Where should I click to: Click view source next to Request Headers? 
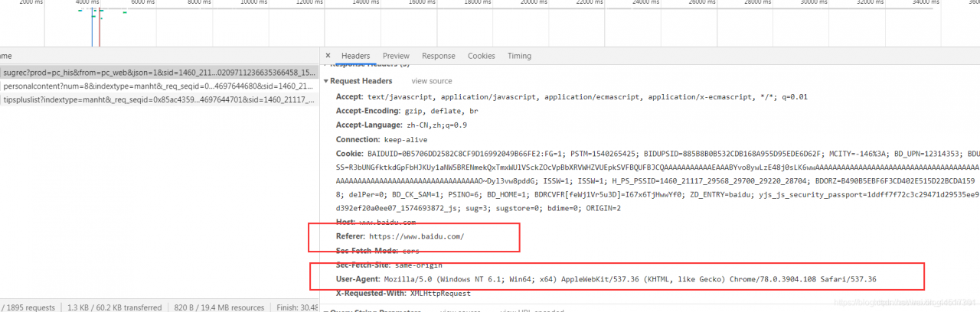[432, 81]
